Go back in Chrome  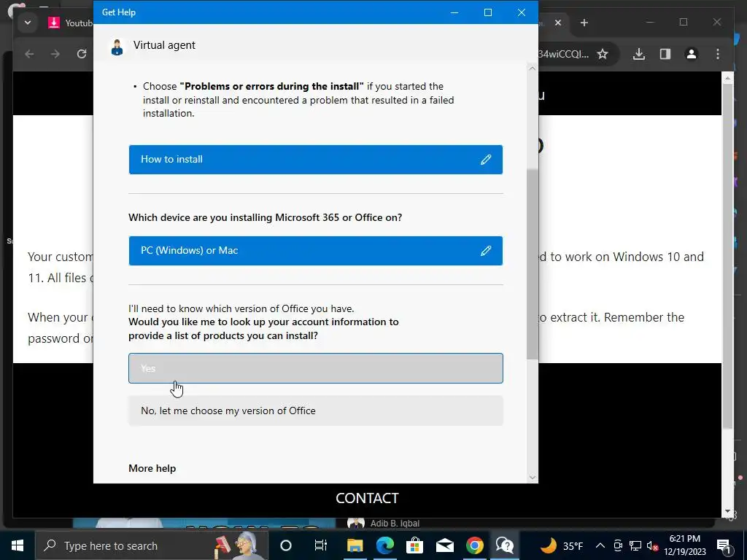(29, 54)
